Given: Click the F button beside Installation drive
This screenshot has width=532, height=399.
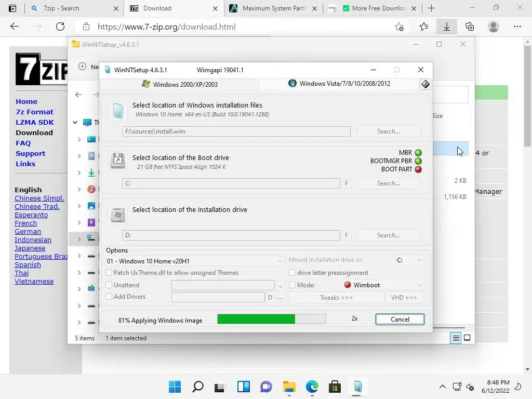Looking at the screenshot, I should tap(347, 235).
